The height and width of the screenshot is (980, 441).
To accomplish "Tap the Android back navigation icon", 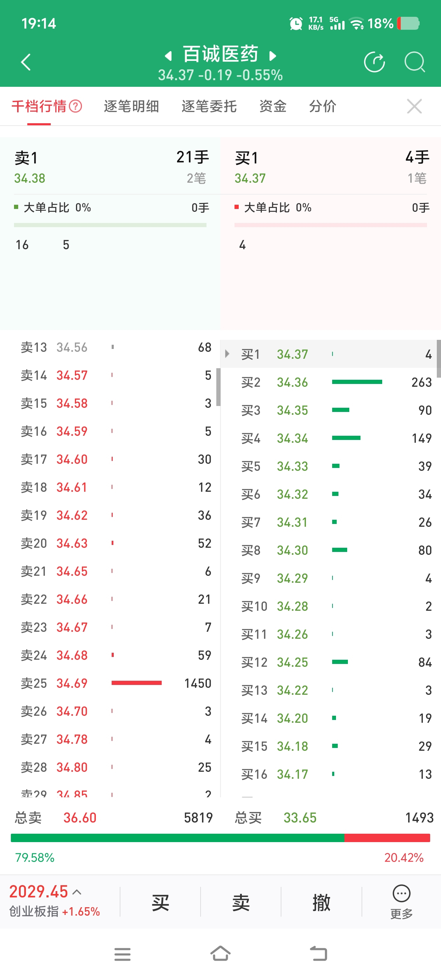I will 318,954.
